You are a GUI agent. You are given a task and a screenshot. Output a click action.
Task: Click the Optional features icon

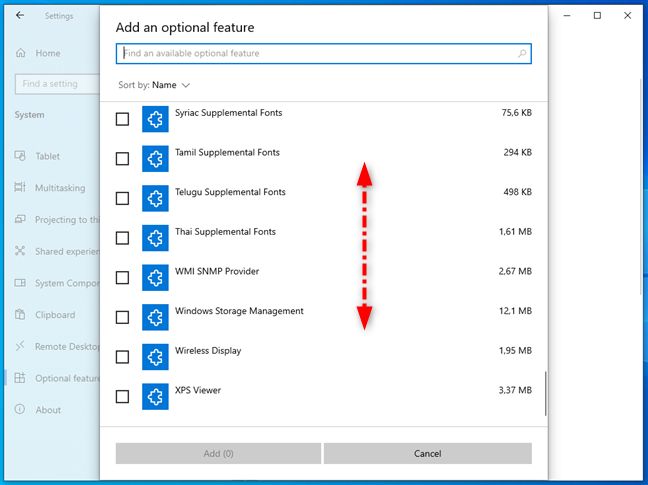[x=20, y=378]
